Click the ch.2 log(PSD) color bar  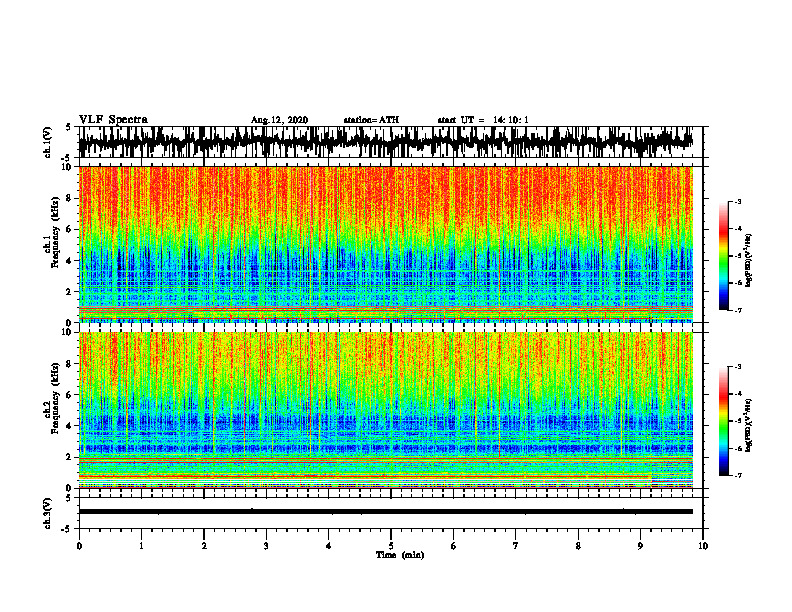pyautogui.click(x=723, y=421)
